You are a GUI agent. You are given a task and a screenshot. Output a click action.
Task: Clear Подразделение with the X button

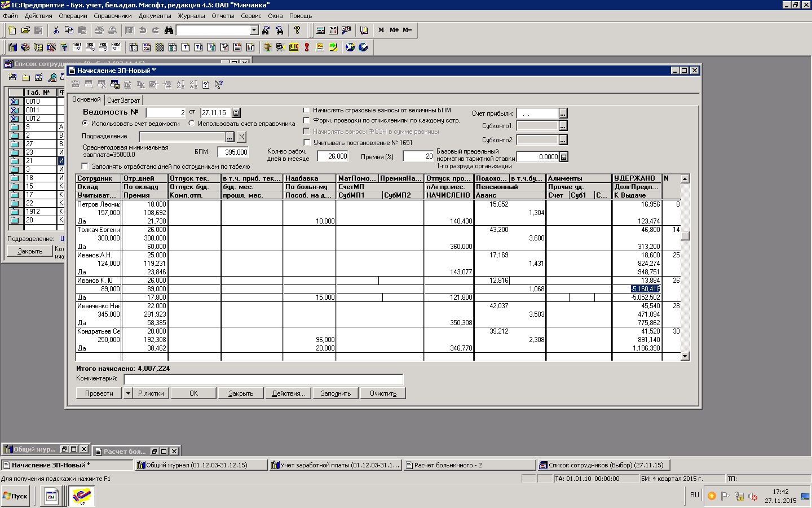tap(241, 137)
